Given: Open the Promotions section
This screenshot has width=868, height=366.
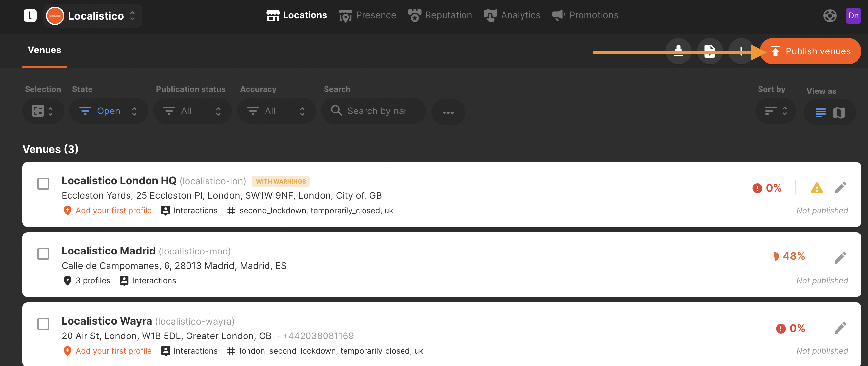Looking at the screenshot, I should (x=585, y=15).
